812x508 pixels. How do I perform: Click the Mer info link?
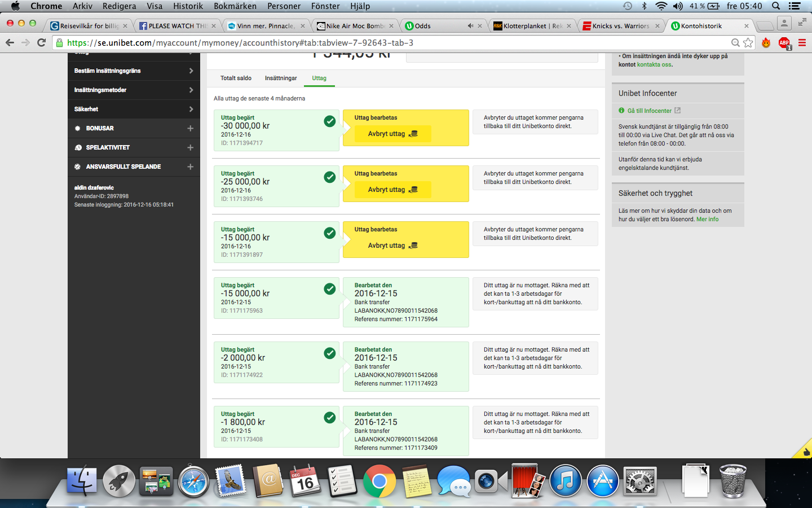[707, 219]
